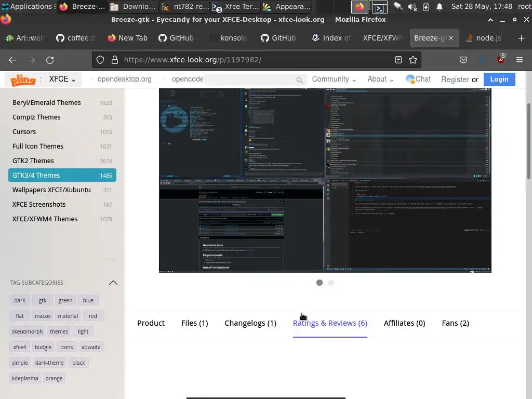532x399 pixels.
Task: Open the Chat bubble link
Action: pos(418,79)
